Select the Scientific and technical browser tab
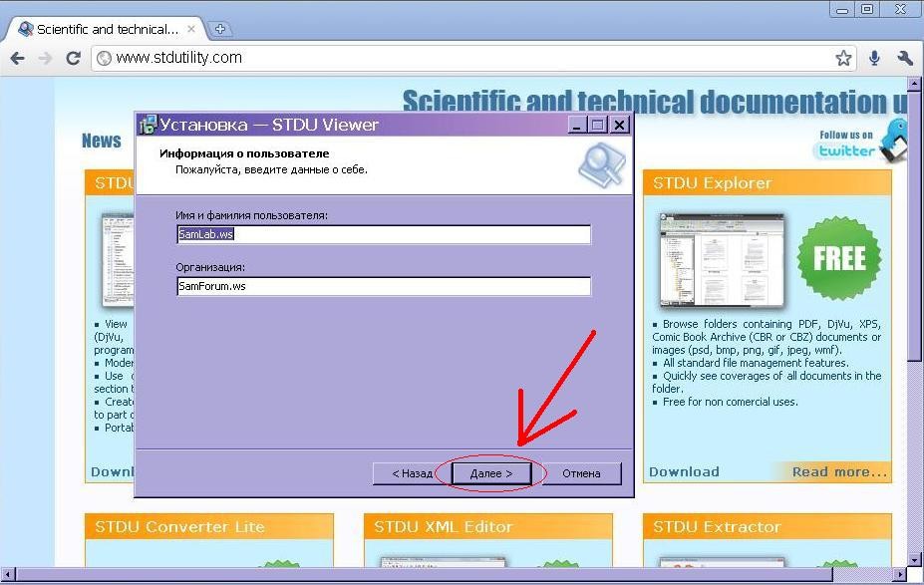This screenshot has height=585, width=924. 106,29
